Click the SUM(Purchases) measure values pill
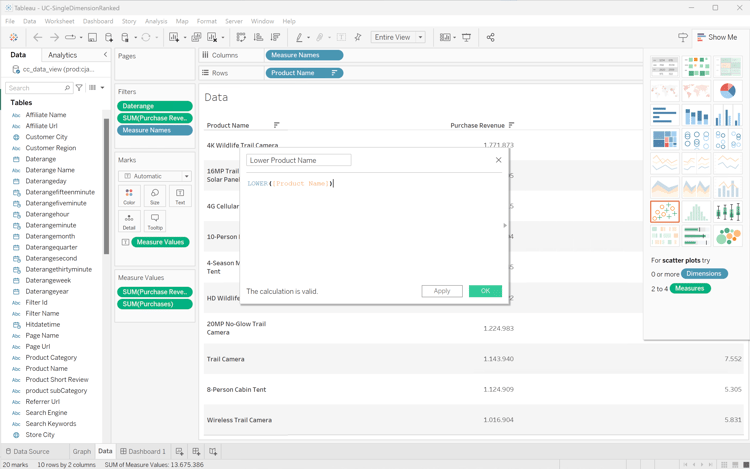 point(154,304)
